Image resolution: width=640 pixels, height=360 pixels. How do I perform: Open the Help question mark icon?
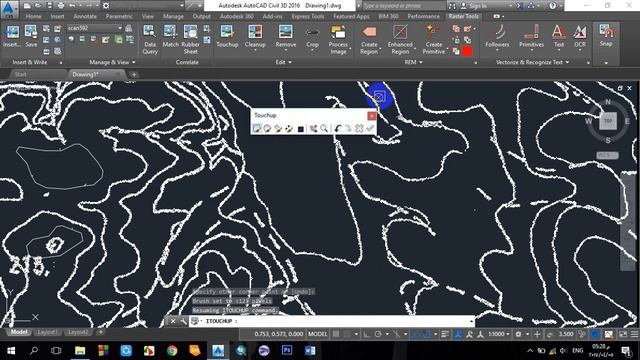[552, 6]
